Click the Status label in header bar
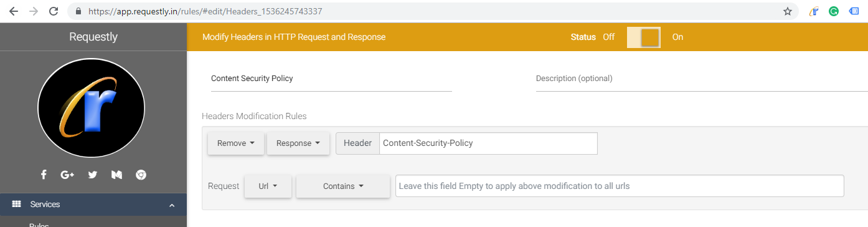The width and height of the screenshot is (868, 227). (x=583, y=37)
